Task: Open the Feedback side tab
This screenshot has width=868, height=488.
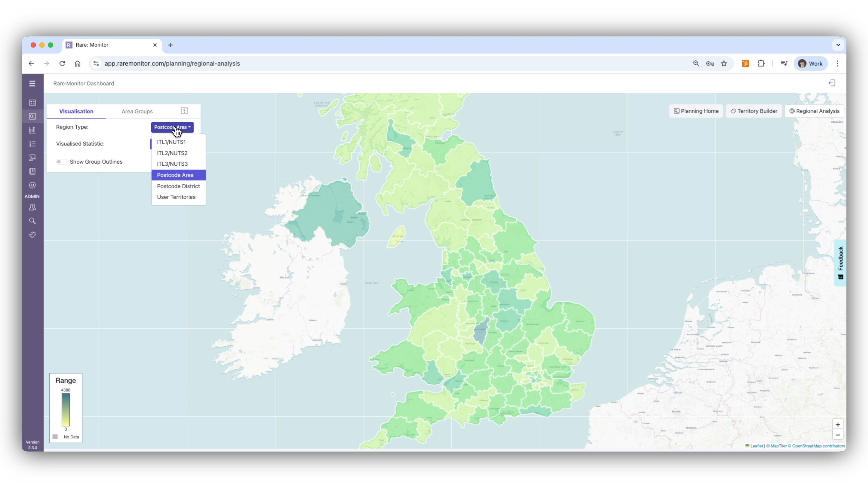Action: point(840,263)
